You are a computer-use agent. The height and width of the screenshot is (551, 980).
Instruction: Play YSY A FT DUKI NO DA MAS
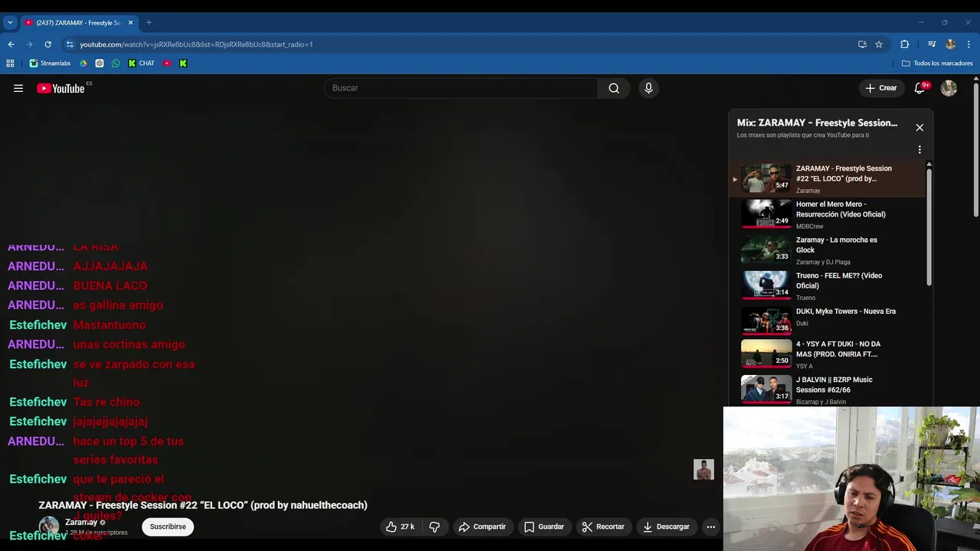point(828,354)
